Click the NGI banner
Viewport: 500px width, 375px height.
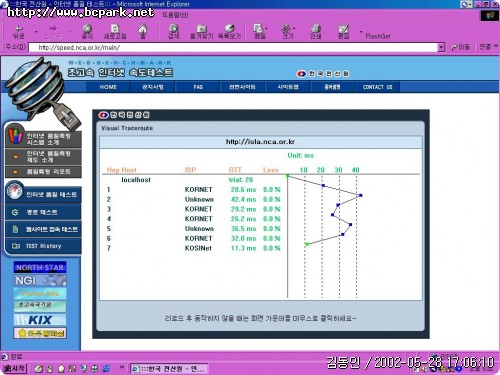[40, 280]
